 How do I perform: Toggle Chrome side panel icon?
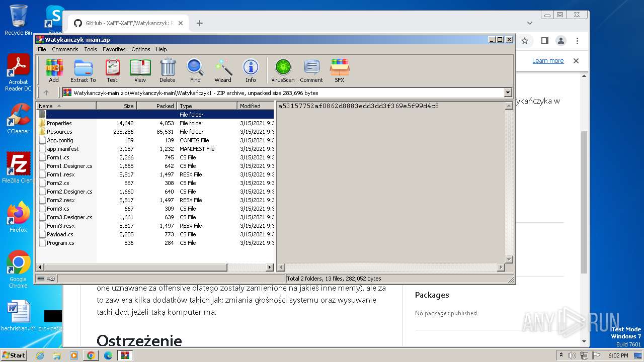coord(545,41)
